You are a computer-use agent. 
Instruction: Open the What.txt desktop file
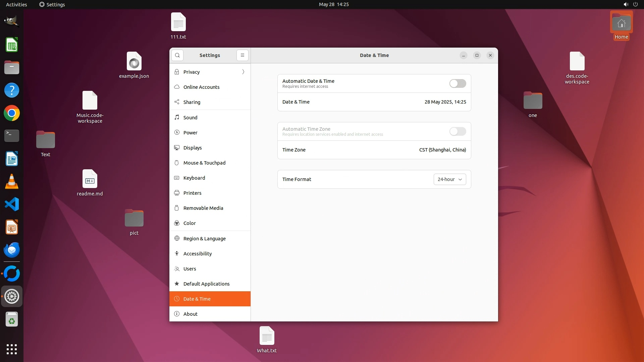tap(267, 336)
